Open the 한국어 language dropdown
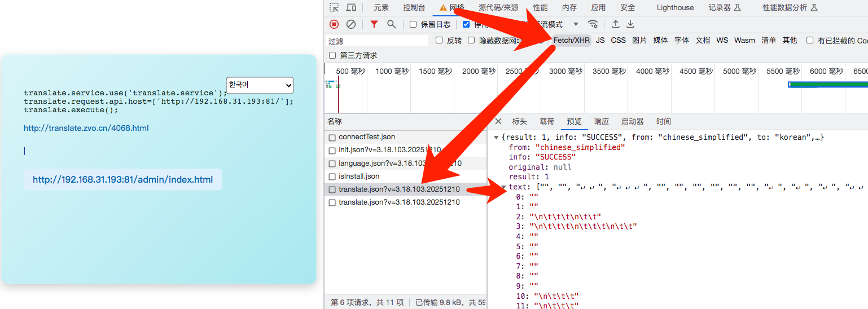The width and height of the screenshot is (868, 309). point(260,85)
